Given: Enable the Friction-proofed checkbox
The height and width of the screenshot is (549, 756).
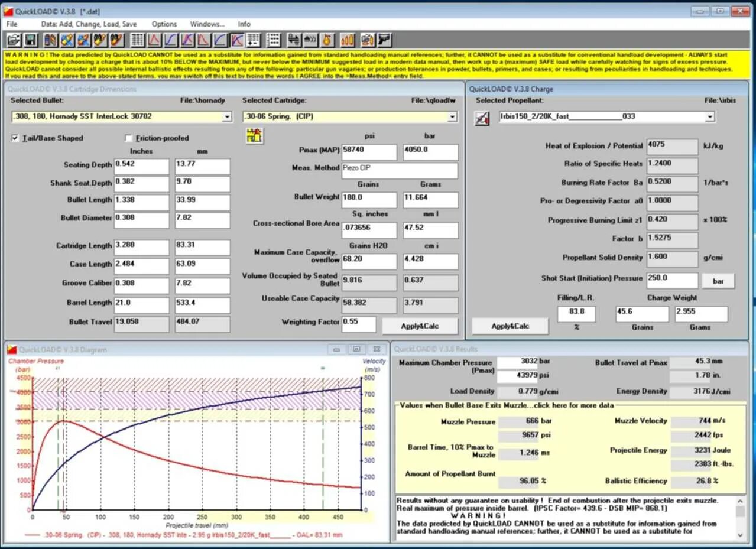Looking at the screenshot, I should tap(129, 138).
